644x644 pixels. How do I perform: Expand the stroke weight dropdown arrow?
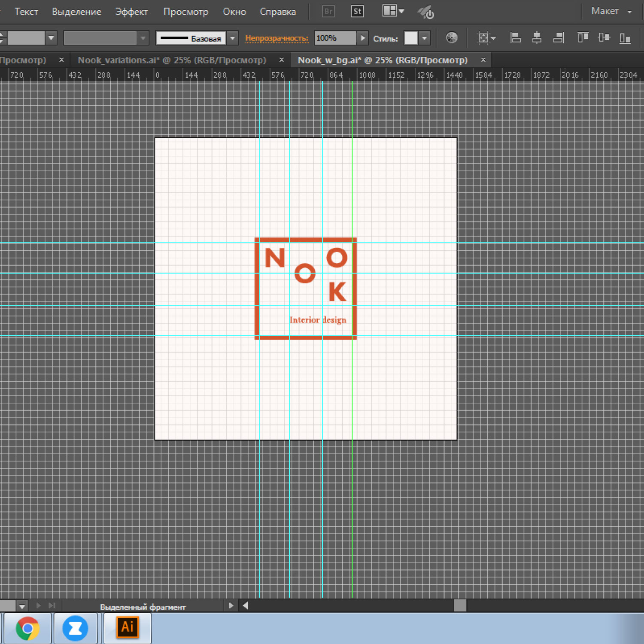point(51,38)
